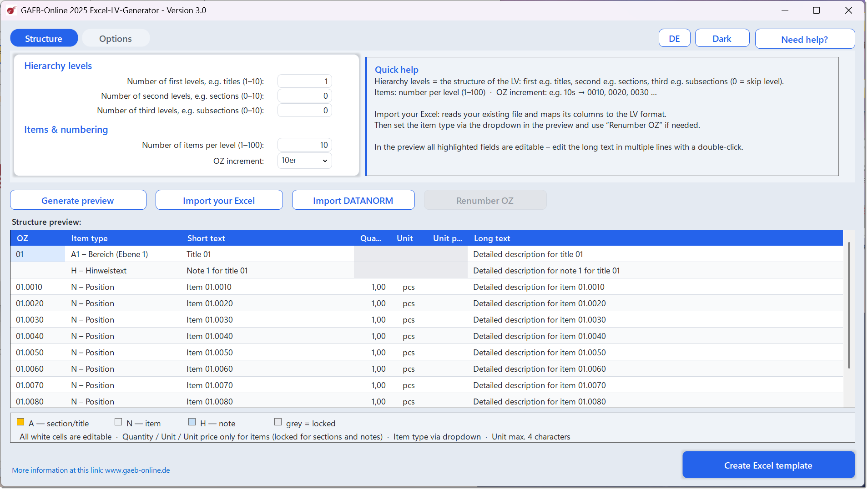Click the grey locked legend box
Image resolution: width=868 pixels, height=490 pixels.
[x=278, y=422]
